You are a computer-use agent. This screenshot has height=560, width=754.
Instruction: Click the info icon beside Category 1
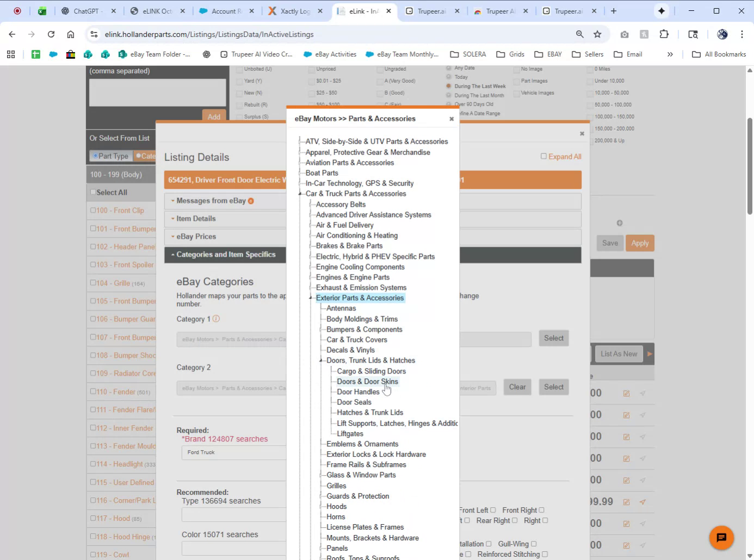point(216,319)
